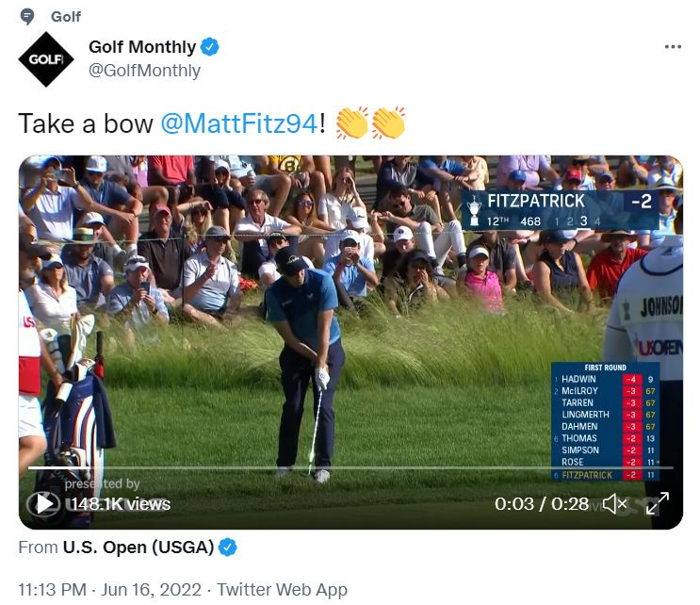
Task: Click the 0:03 / 0:28 time display
Action: click(x=542, y=504)
